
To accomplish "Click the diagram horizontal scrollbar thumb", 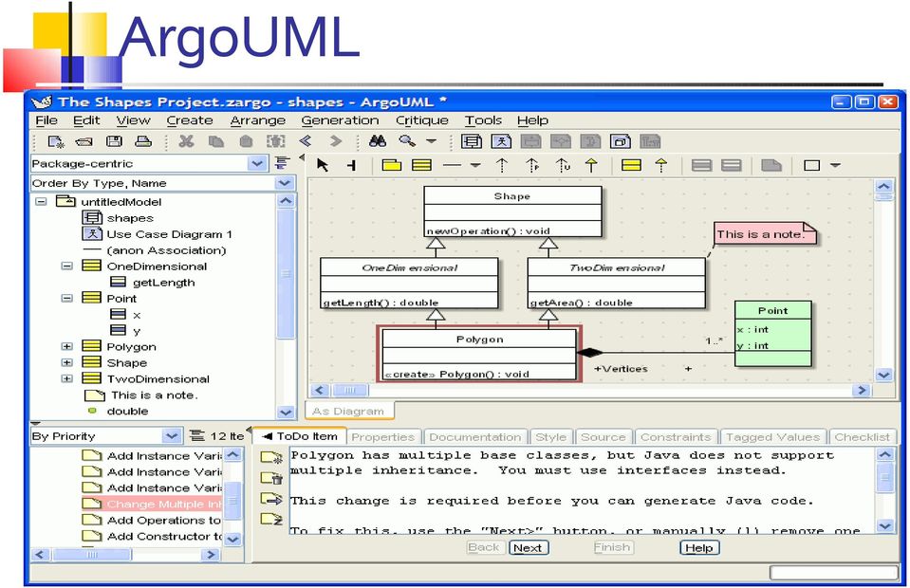I will click(349, 390).
